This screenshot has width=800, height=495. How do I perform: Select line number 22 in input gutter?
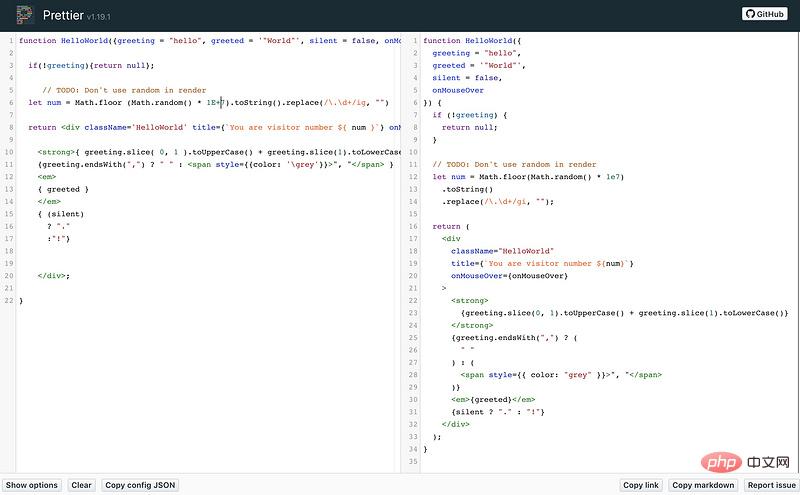coord(8,300)
